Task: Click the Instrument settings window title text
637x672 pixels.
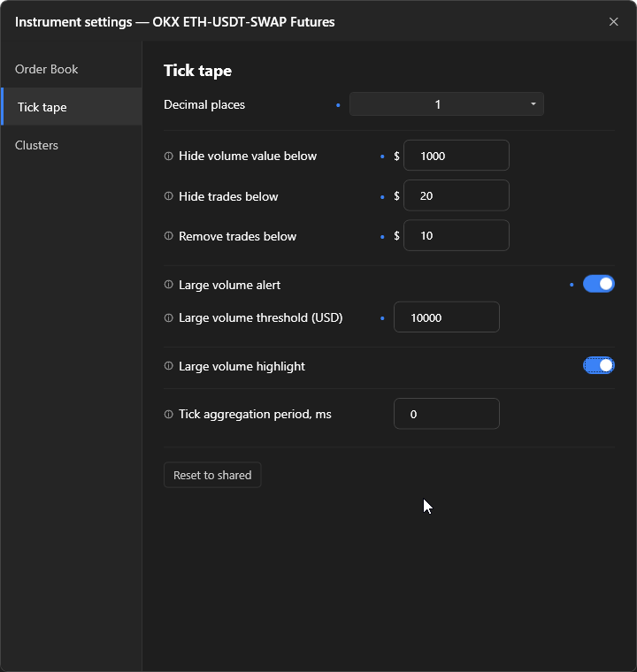Action: point(175,22)
